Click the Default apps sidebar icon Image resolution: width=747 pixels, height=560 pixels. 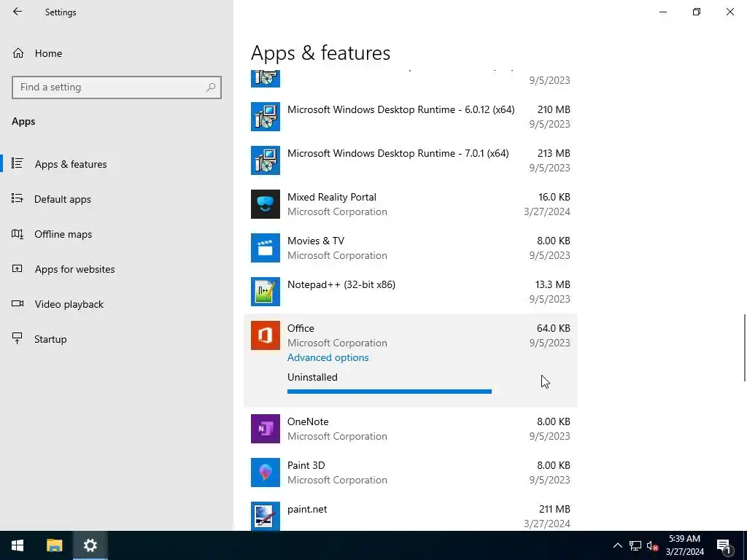(18, 198)
